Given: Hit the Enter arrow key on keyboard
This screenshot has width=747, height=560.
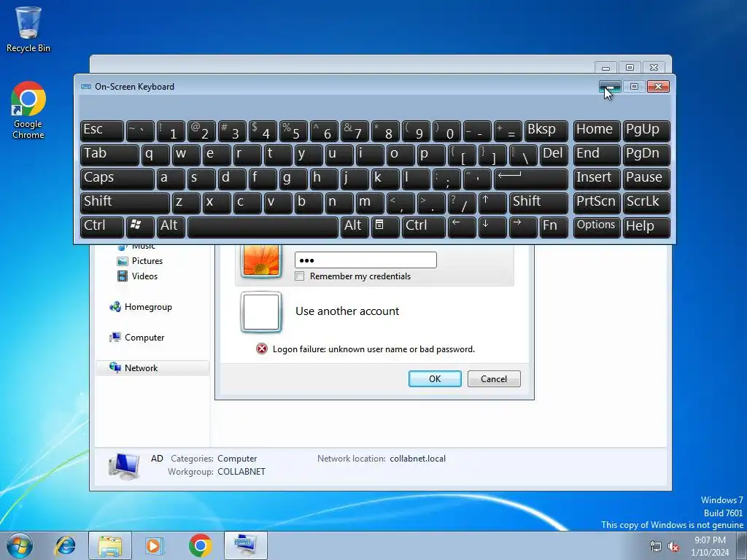Looking at the screenshot, I should [x=531, y=179].
